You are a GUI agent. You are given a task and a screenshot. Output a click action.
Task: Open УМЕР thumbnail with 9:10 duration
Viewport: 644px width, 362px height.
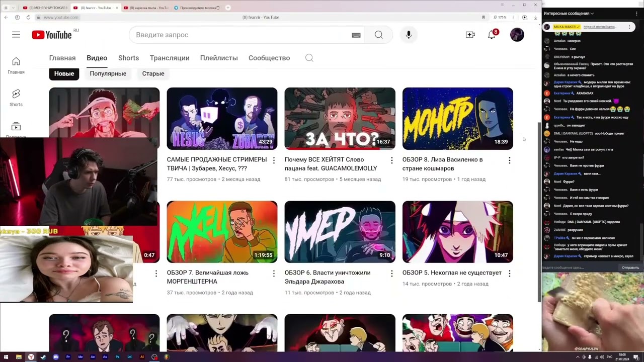click(x=340, y=232)
